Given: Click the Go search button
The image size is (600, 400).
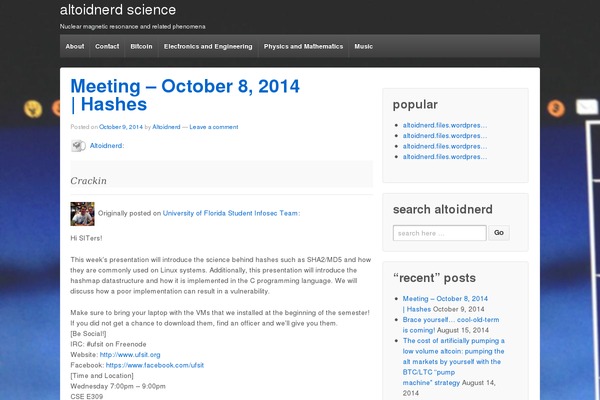Looking at the screenshot, I should click(499, 233).
